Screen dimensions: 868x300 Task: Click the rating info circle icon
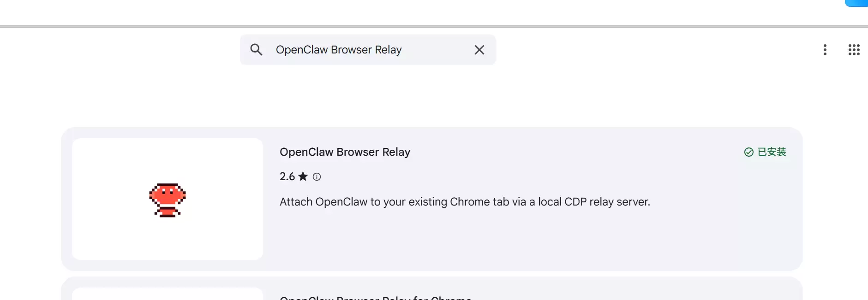tap(317, 176)
